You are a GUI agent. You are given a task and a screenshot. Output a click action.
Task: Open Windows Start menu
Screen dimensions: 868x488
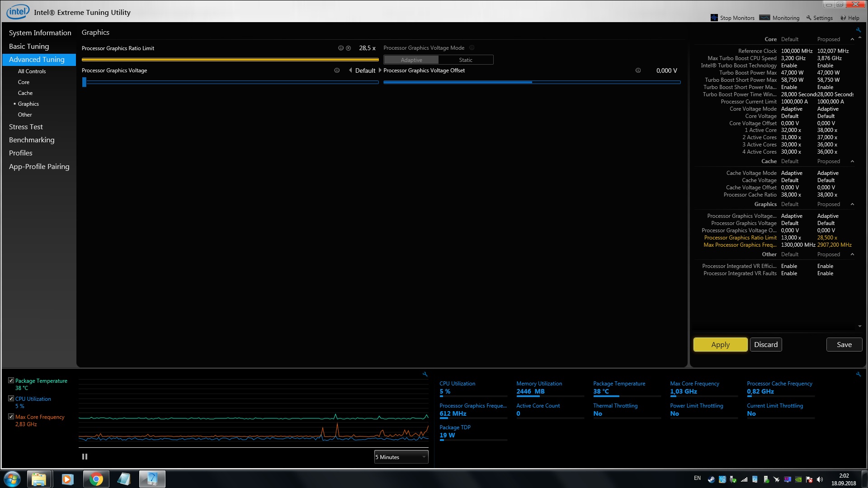tap(12, 479)
